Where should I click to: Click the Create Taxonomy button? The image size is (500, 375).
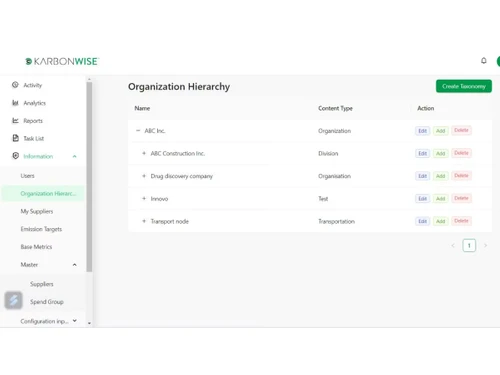pos(464,86)
